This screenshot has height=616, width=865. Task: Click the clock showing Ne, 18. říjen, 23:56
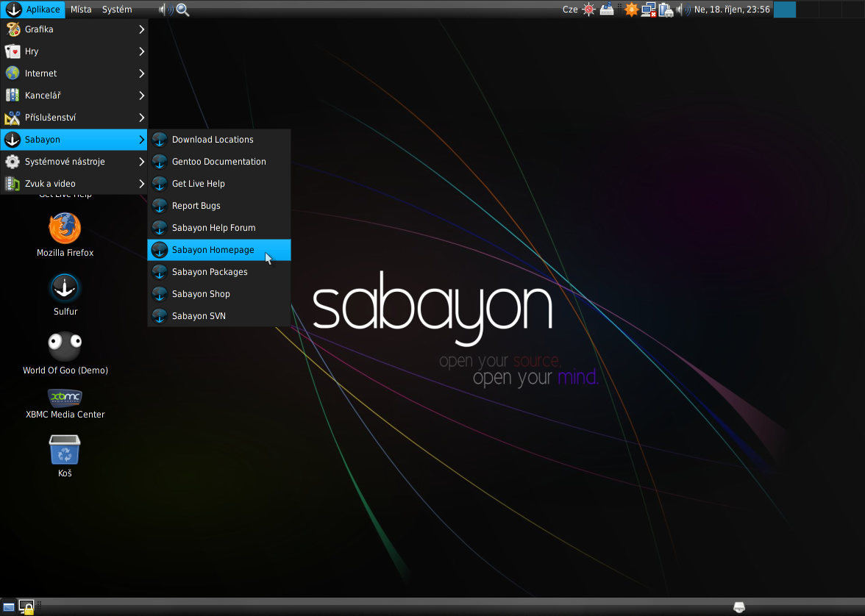click(732, 10)
